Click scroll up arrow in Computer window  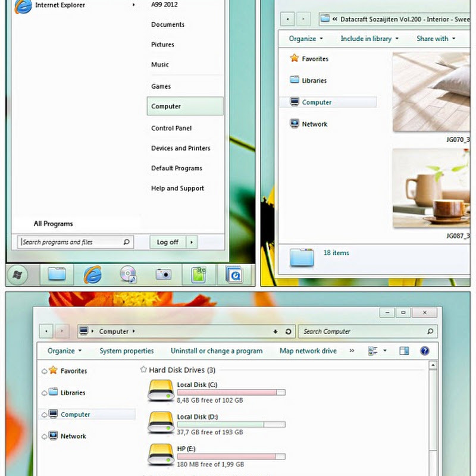(x=433, y=365)
